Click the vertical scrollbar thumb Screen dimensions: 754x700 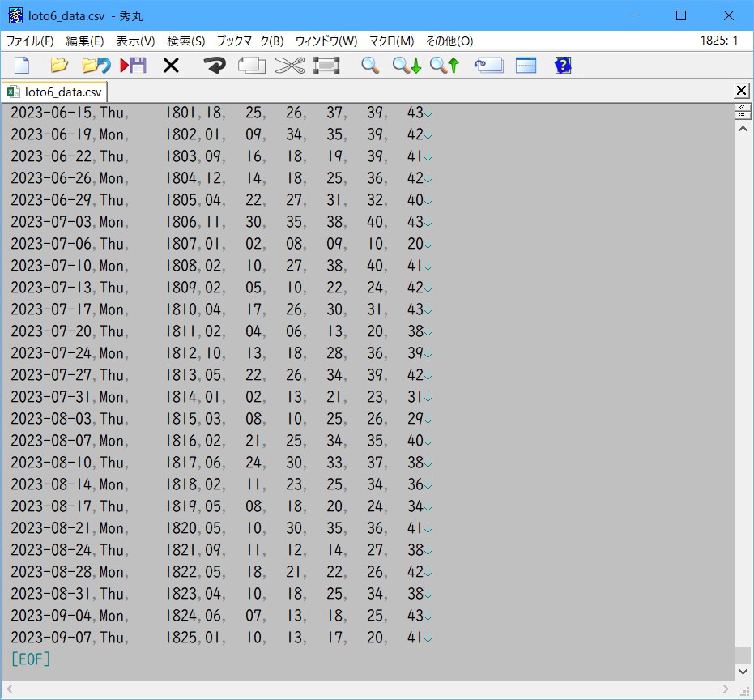[743, 655]
